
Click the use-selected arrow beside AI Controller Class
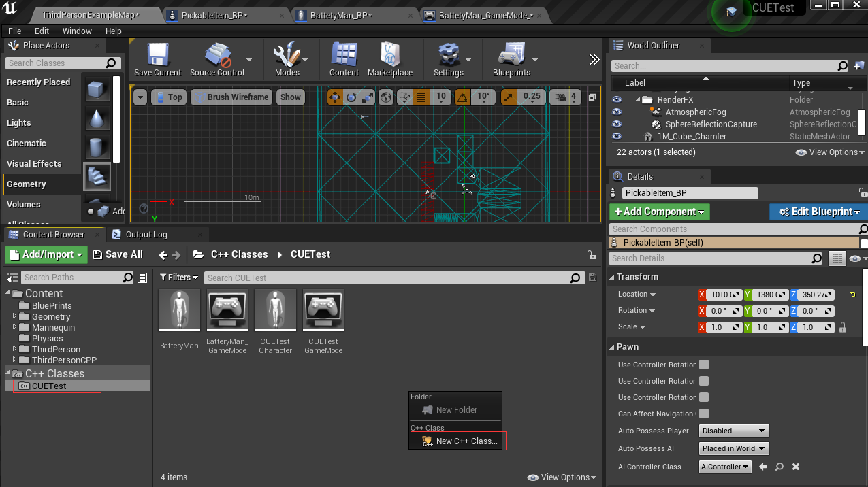click(x=763, y=467)
